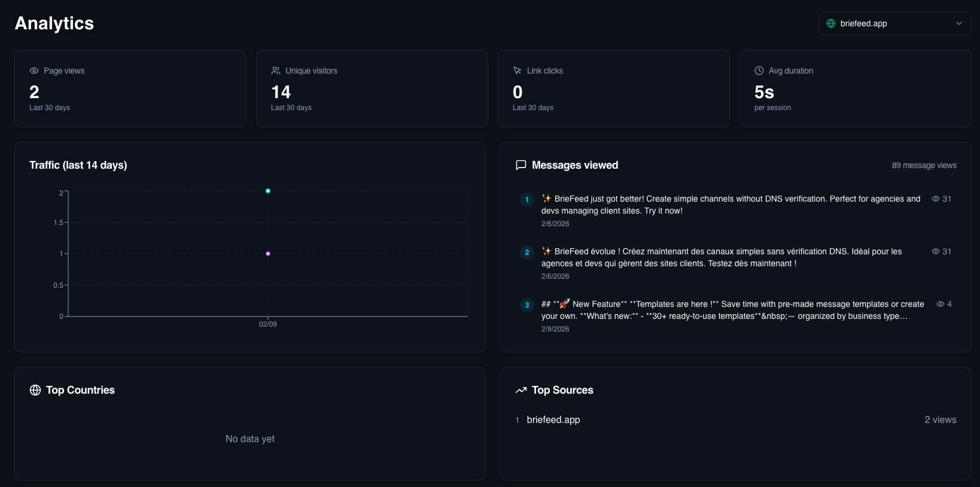The width and height of the screenshot is (980, 487).
Task: Click the 89 message views label
Action: 924,165
